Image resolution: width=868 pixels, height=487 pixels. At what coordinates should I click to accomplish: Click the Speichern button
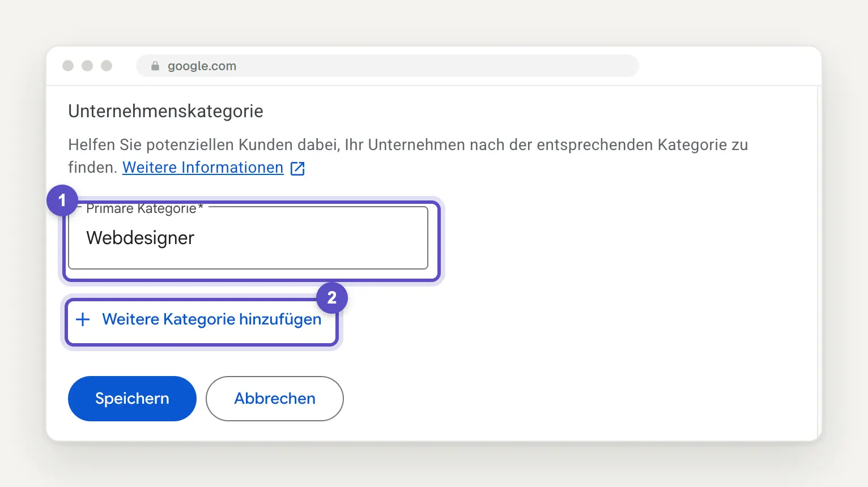coord(132,399)
